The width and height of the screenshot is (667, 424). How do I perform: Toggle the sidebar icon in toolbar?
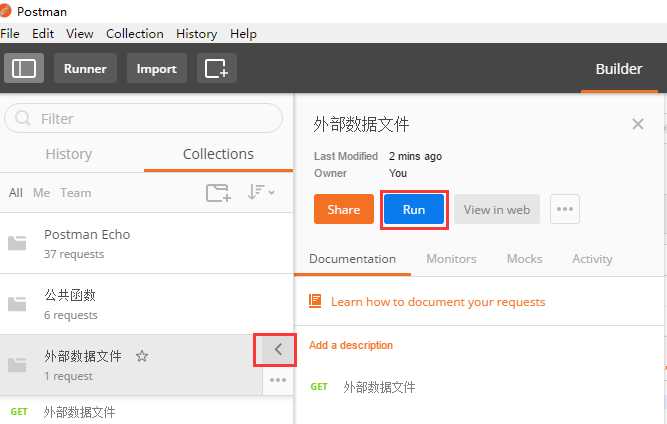pos(24,68)
